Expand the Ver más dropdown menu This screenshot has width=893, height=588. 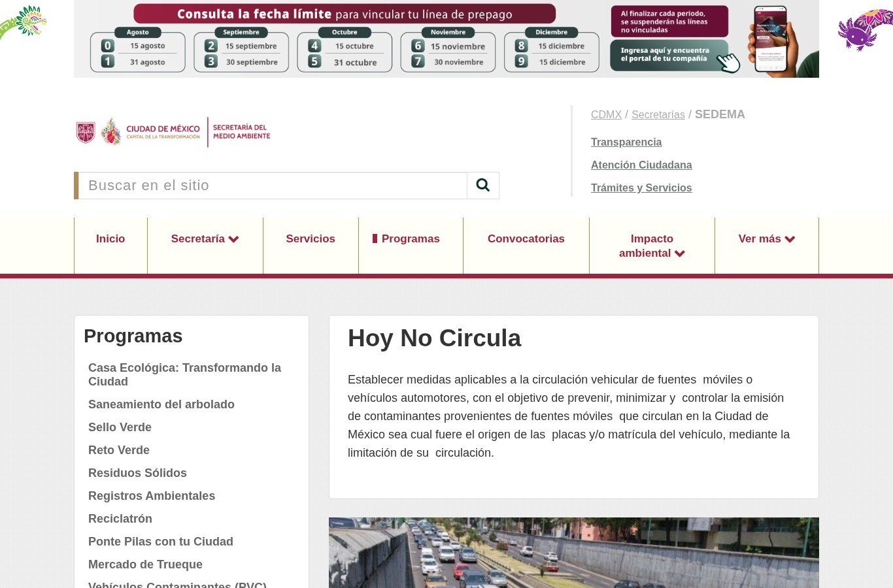767,239
